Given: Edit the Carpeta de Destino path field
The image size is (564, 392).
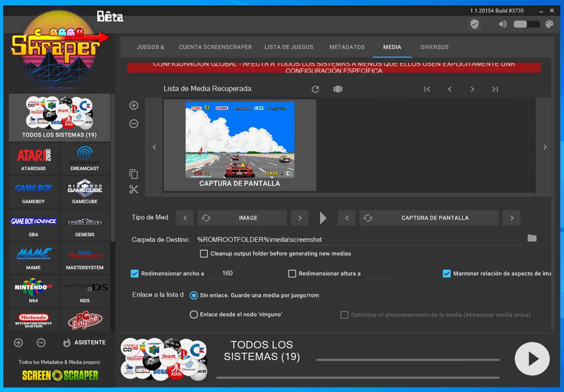Looking at the screenshot, I should (359, 240).
